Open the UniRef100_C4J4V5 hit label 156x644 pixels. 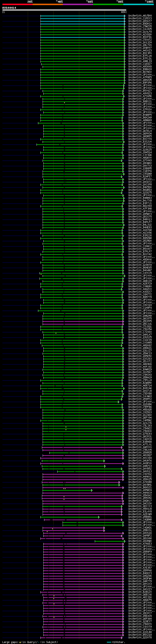point(140,29)
